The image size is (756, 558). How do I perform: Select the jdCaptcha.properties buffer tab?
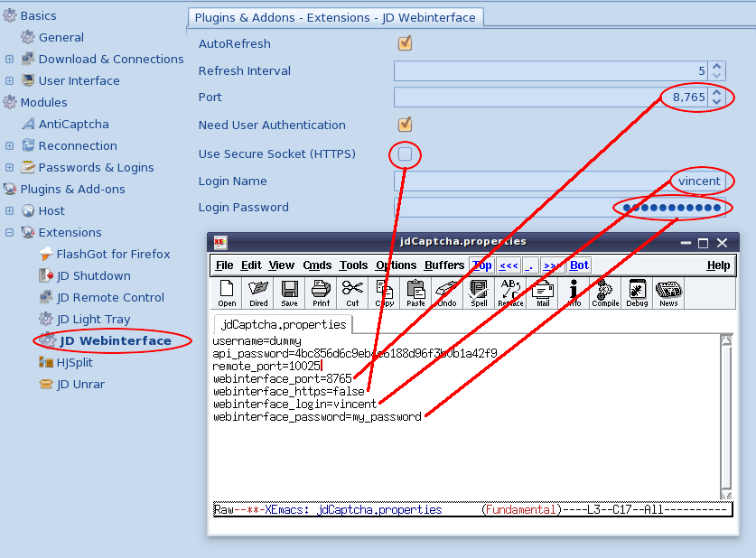[x=284, y=324]
